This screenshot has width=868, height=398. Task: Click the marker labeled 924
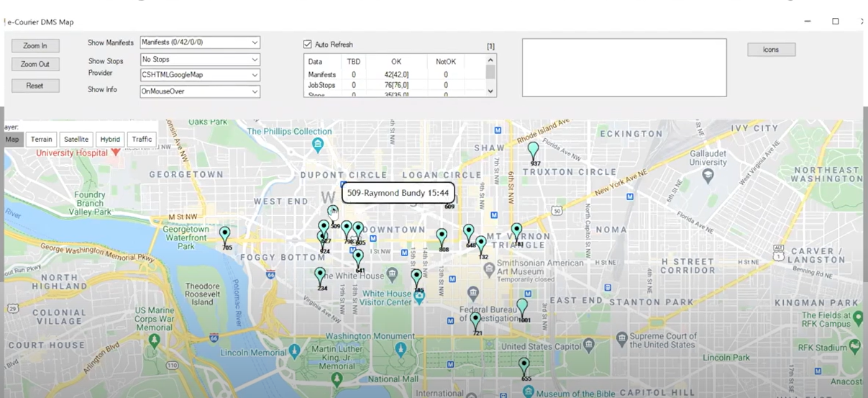pyautogui.click(x=321, y=240)
